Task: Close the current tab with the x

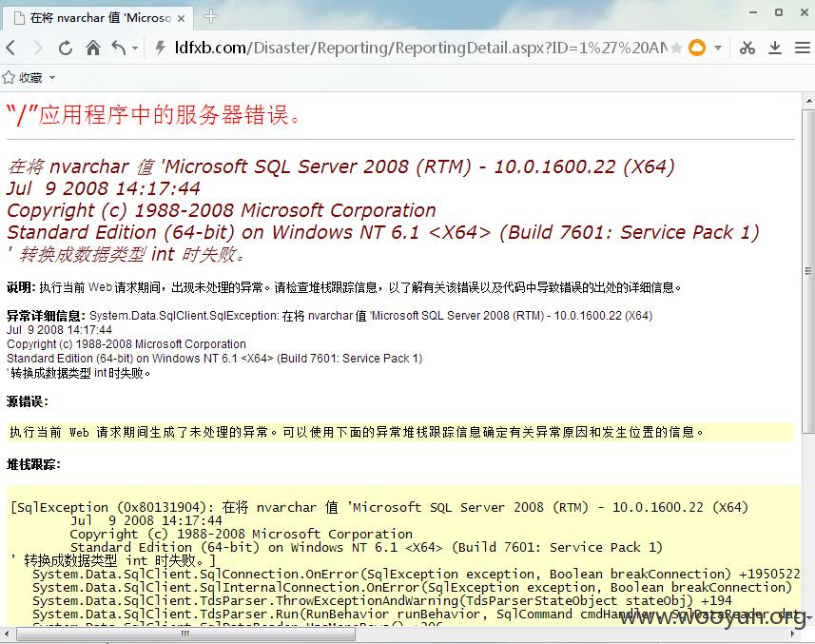Action: point(181,18)
